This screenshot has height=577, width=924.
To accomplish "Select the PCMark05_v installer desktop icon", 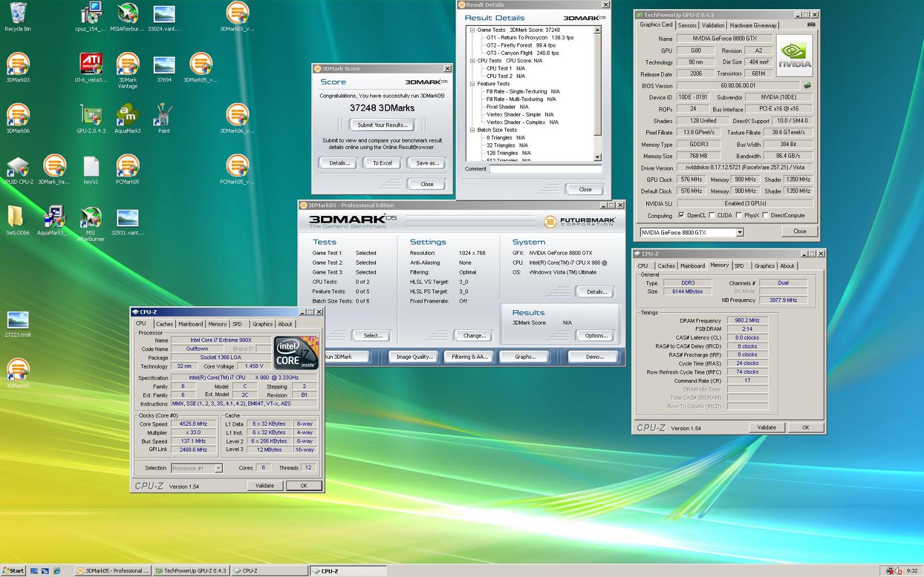I will 237,169.
